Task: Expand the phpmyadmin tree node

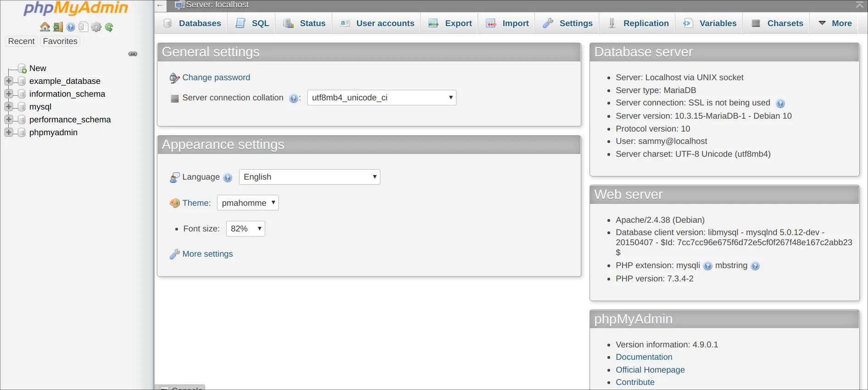Action: (x=8, y=132)
